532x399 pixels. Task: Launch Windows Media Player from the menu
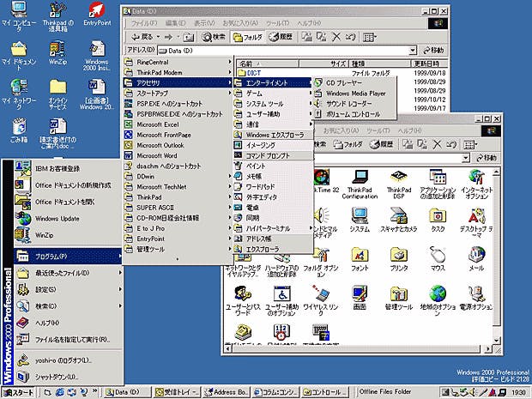(356, 93)
